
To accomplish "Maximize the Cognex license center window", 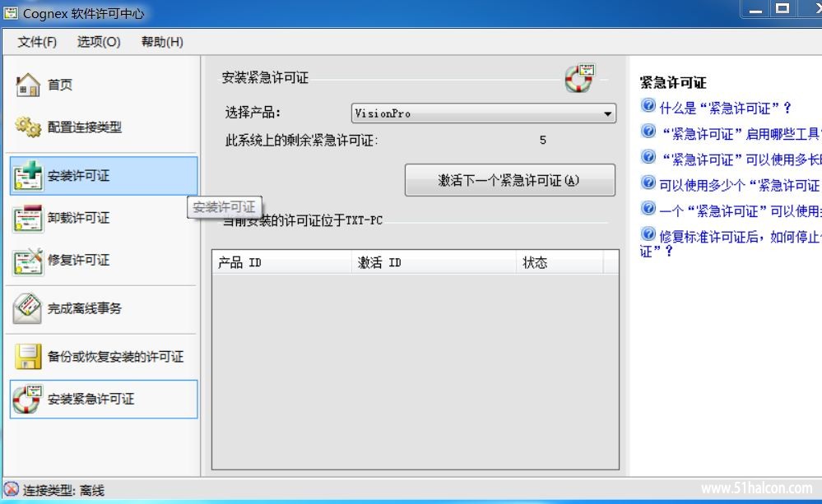I will click(x=783, y=9).
